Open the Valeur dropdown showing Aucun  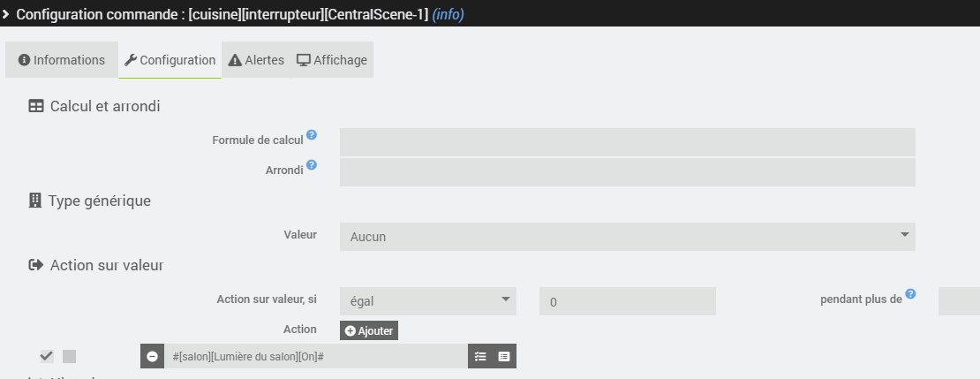coord(627,236)
